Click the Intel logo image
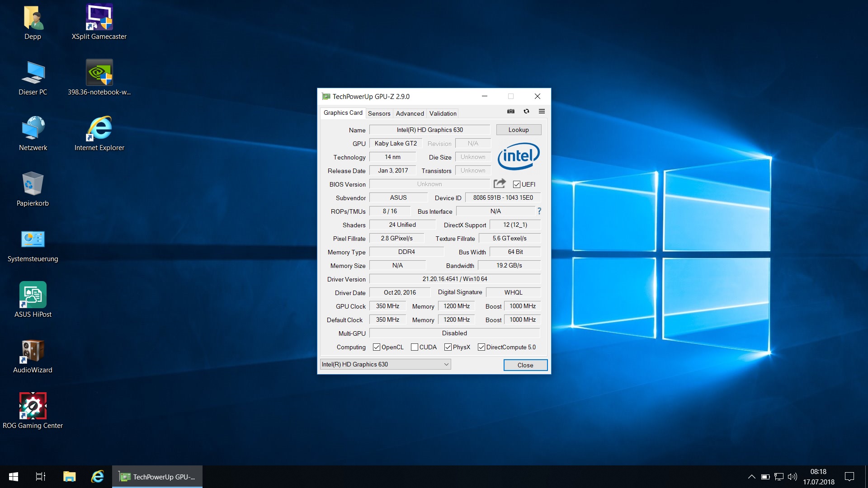This screenshot has height=488, width=868. pos(519,156)
